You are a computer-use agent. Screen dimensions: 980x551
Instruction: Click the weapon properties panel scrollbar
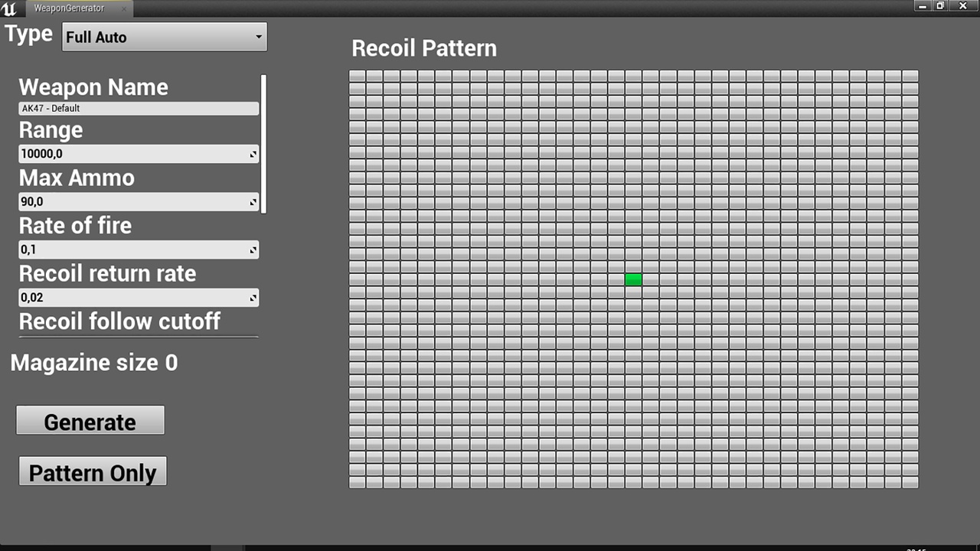click(263, 144)
